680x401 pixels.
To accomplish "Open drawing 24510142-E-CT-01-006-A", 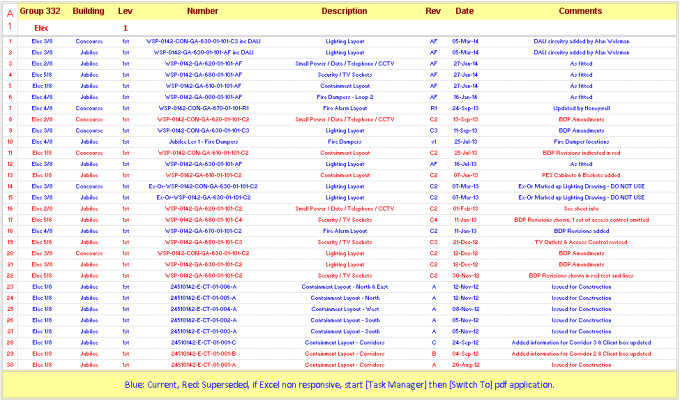I will 203,287.
